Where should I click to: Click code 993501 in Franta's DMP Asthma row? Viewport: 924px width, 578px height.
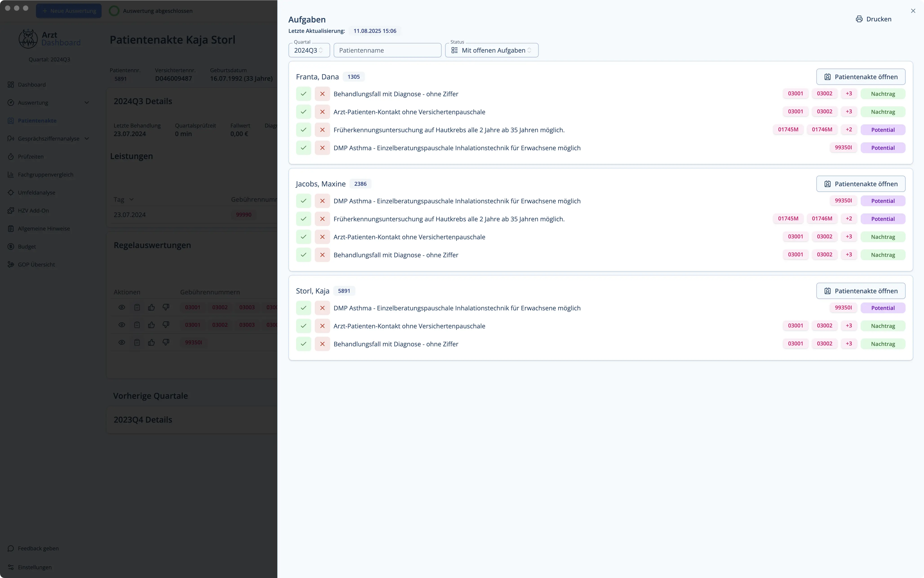tap(843, 148)
